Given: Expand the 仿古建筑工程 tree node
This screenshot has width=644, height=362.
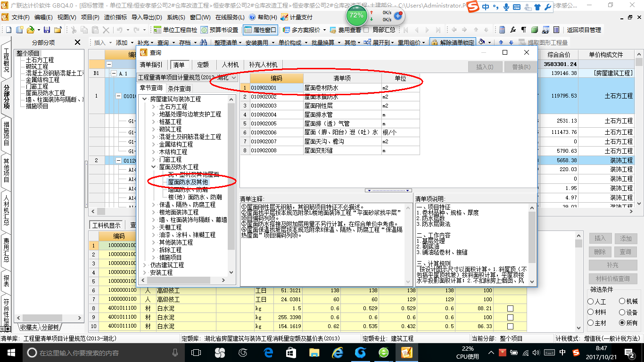Looking at the screenshot, I should (x=145, y=265).
